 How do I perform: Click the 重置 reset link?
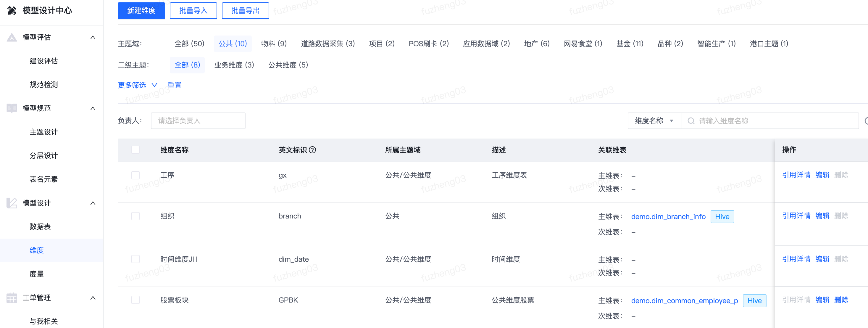point(174,85)
